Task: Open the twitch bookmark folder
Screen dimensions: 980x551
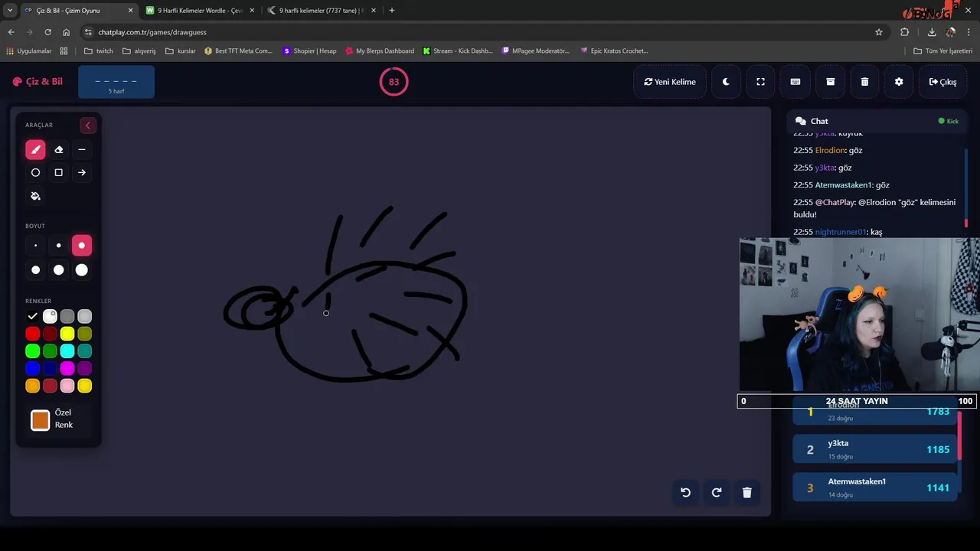Action: point(99,51)
